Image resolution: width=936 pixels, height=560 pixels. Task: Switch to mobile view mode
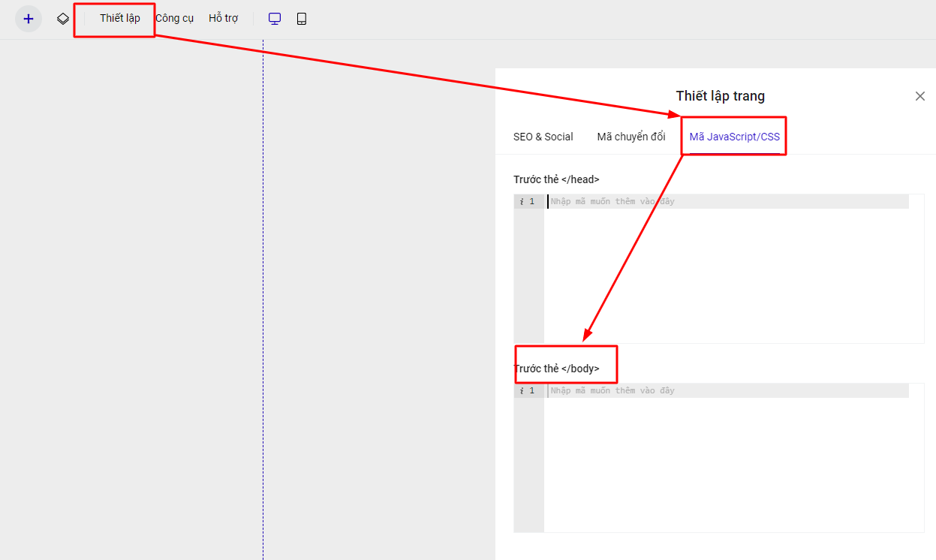302,19
